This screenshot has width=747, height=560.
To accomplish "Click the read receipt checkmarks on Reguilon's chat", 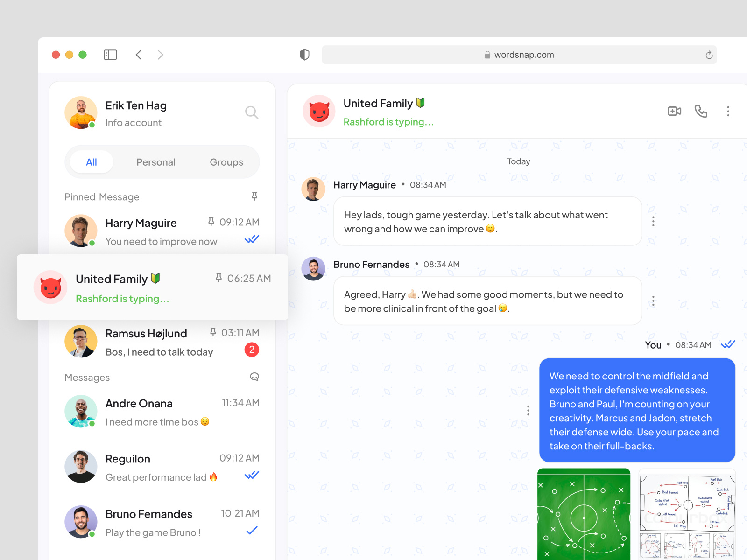I will pyautogui.click(x=252, y=475).
